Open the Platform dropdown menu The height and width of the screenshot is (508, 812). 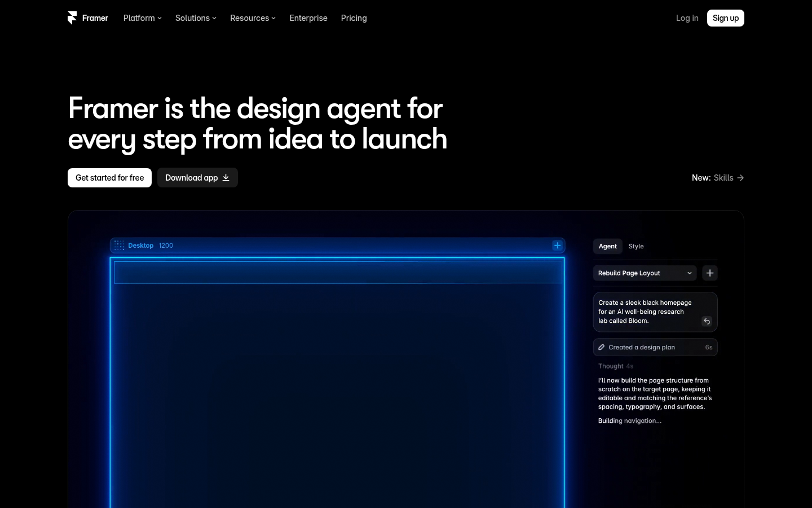[x=143, y=18]
